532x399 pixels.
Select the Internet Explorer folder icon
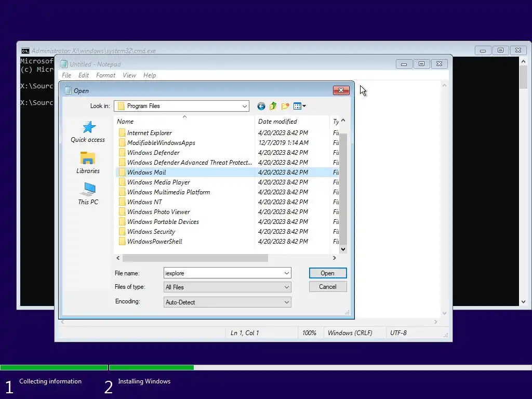click(x=122, y=133)
